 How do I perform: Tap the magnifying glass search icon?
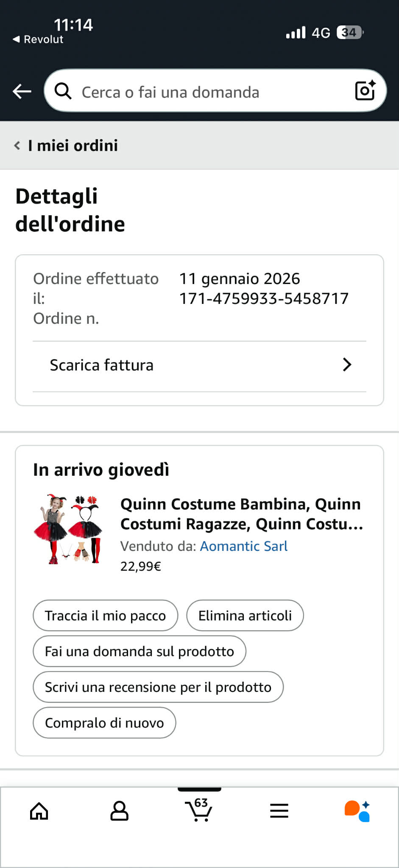tap(63, 91)
